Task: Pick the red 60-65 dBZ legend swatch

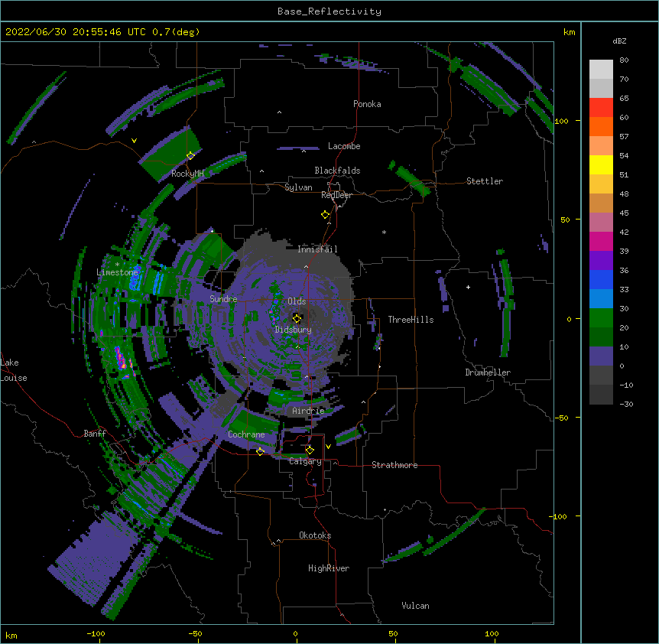Action: (601, 108)
